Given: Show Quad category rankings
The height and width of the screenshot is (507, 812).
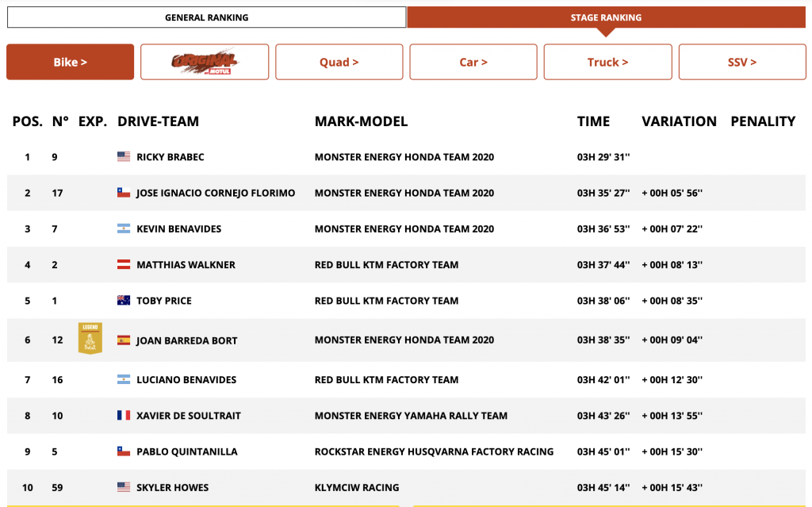Looking at the screenshot, I should coord(339,62).
